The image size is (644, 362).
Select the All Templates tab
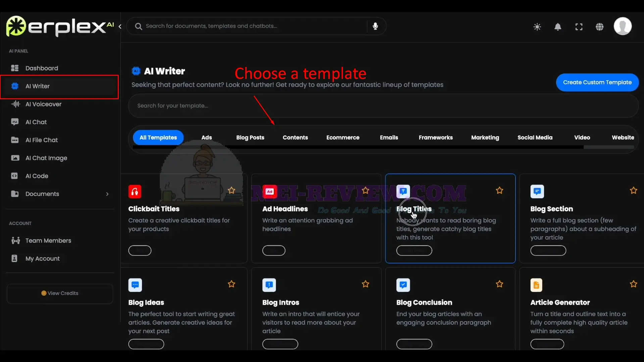158,138
